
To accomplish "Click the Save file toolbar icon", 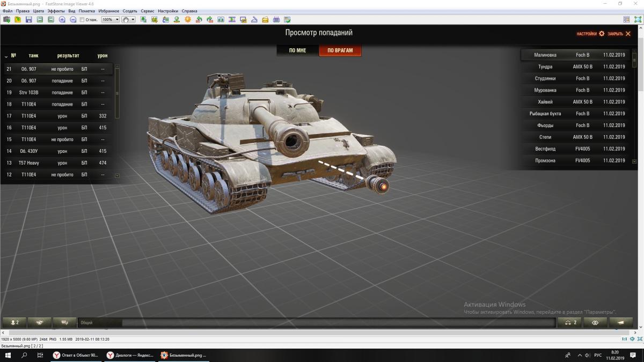I will (x=28, y=19).
